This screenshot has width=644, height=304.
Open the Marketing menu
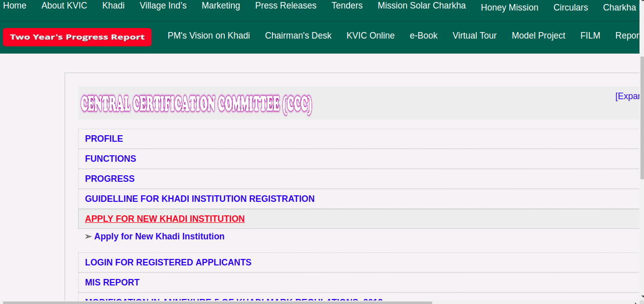click(x=221, y=6)
